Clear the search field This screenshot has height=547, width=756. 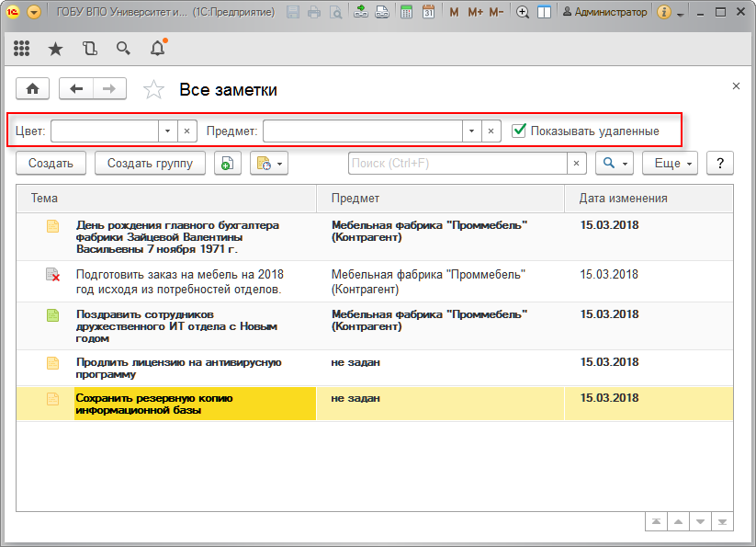(577, 163)
